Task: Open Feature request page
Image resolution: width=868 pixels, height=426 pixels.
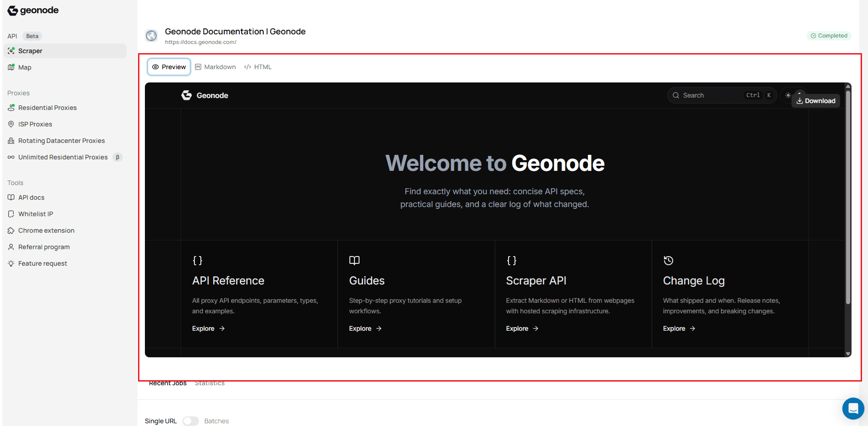Action: point(43,263)
